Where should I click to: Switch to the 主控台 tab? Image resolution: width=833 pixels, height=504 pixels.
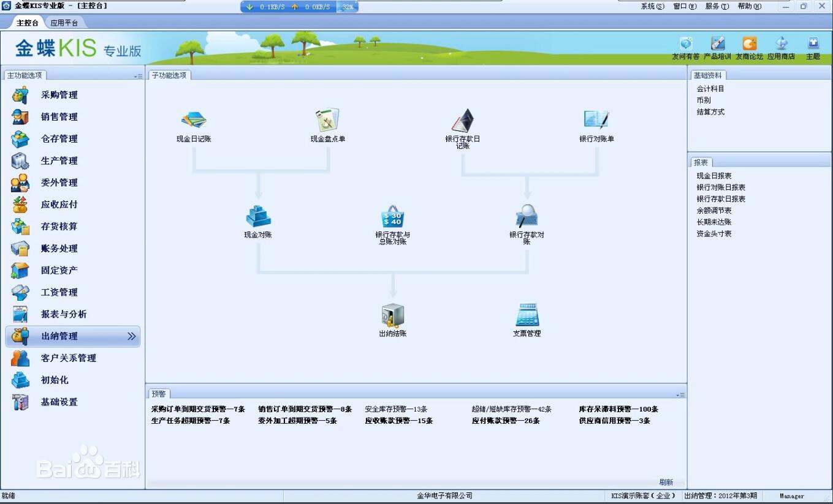(28, 23)
